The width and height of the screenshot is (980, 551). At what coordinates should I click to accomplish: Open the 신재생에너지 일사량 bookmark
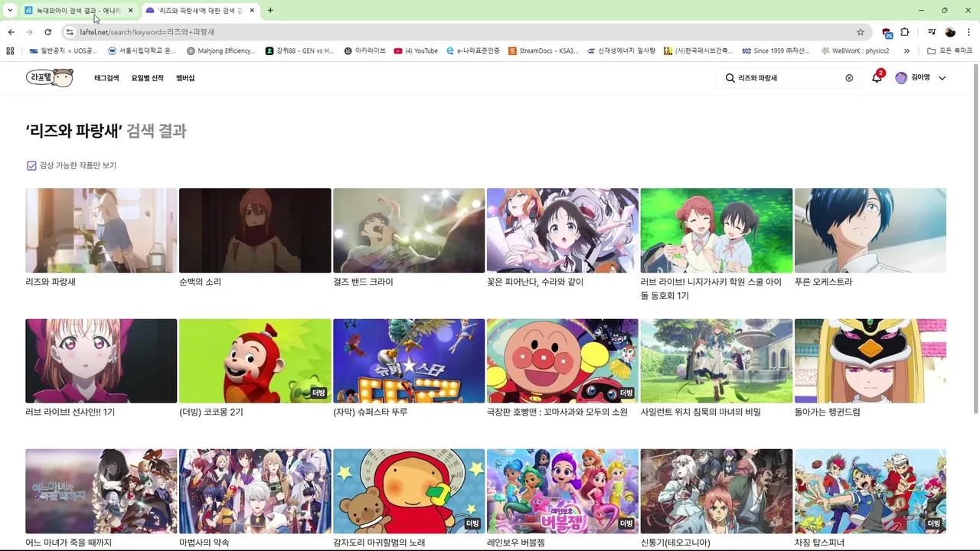621,51
